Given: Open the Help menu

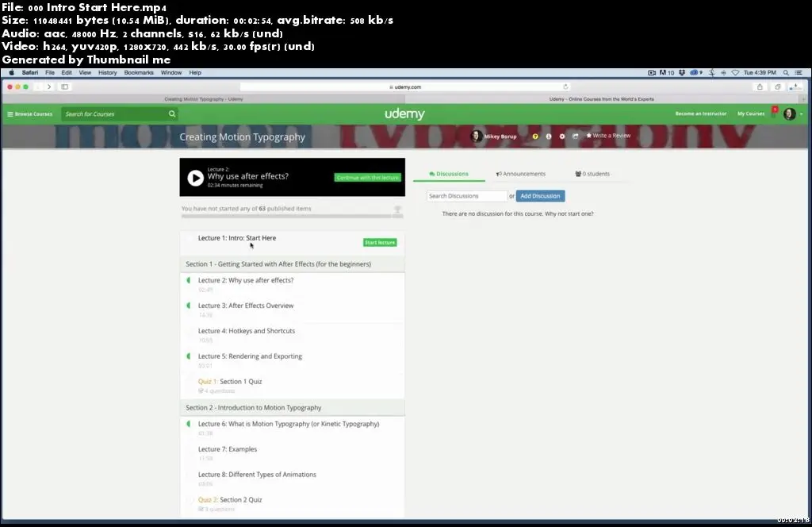Looking at the screenshot, I should [x=195, y=72].
